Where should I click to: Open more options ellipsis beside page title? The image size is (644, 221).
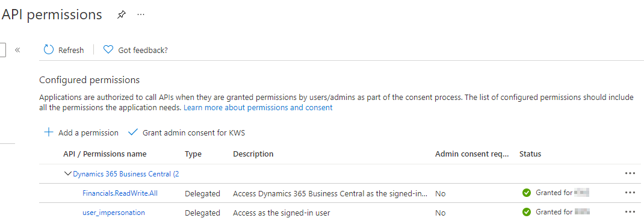[x=141, y=15]
